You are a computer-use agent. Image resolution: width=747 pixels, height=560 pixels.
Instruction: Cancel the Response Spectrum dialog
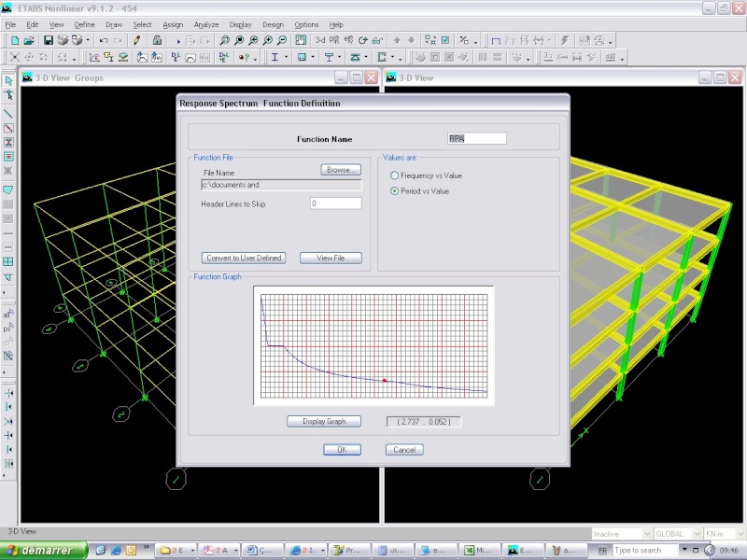(404, 450)
